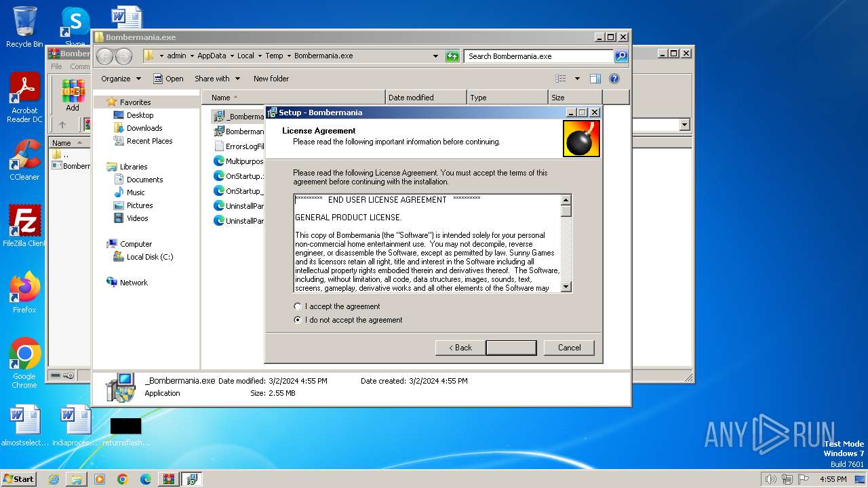Open the Music library
This screenshot has width=868, height=488.
tap(136, 192)
